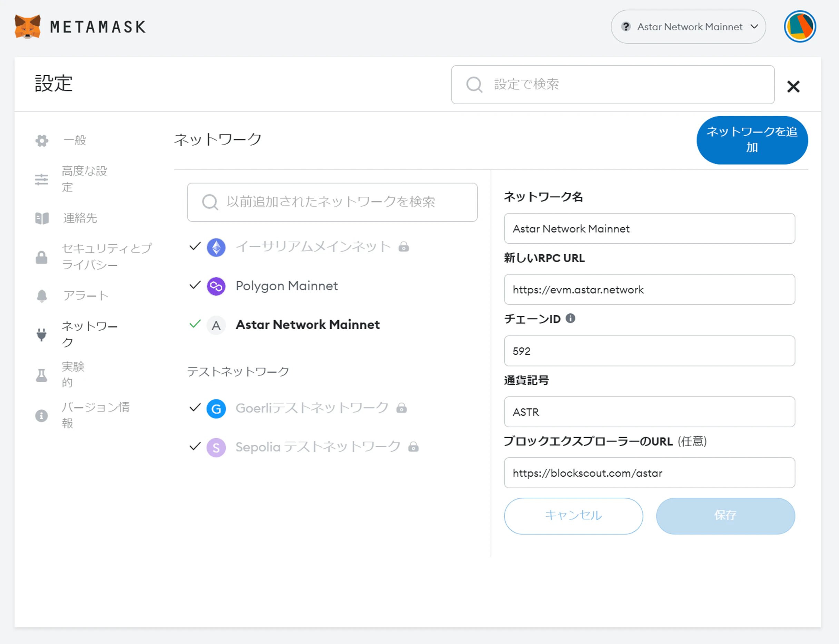Click the A avatar for Astar Network
Image resolution: width=839 pixels, height=644 pixels.
click(x=216, y=325)
